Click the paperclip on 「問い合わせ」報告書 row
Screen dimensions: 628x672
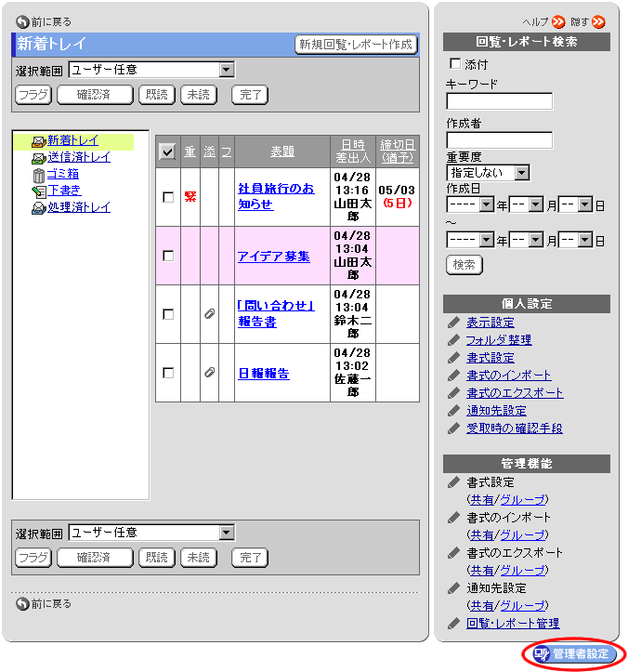(x=209, y=314)
